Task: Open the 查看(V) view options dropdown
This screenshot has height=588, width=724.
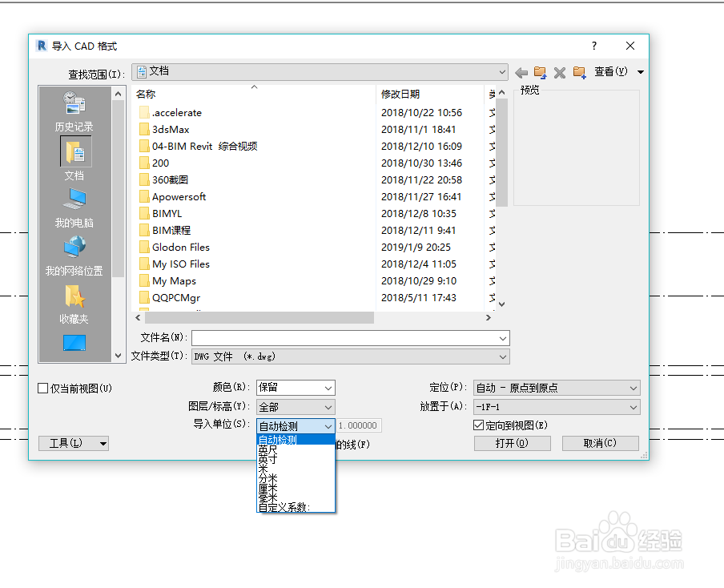Action: 617,71
